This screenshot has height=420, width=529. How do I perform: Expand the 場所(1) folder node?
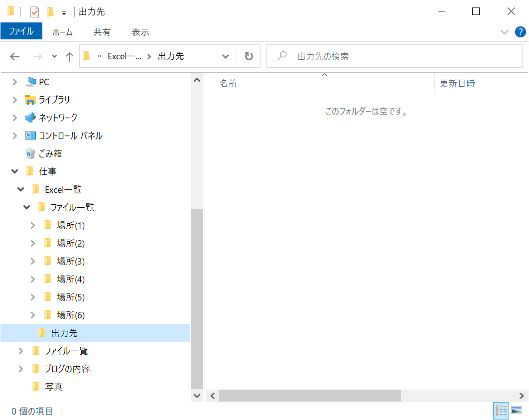pos(33,225)
